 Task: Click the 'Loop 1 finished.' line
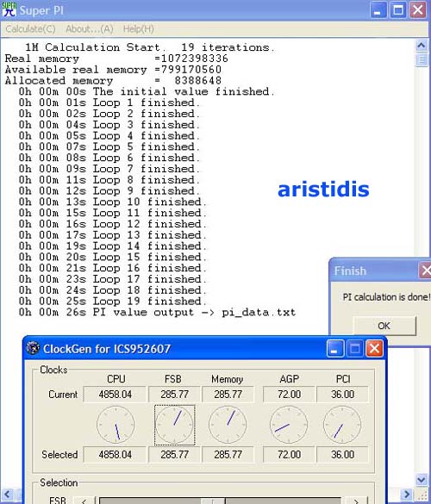click(x=109, y=103)
